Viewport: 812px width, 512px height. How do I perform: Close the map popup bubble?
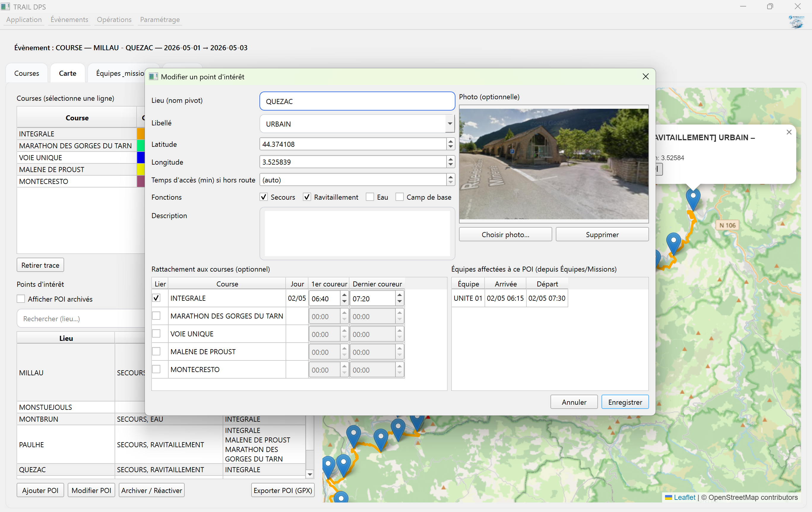789,132
